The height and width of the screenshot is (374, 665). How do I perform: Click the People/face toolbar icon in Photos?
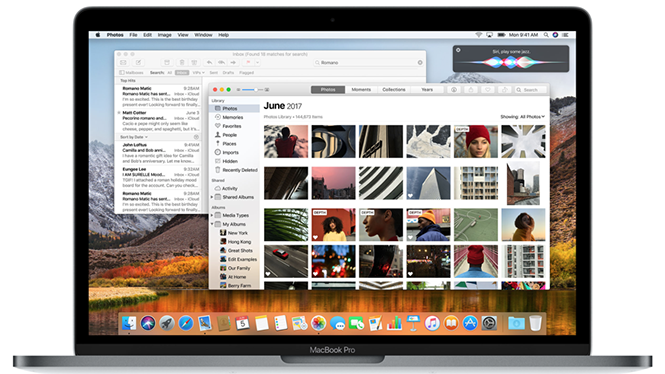[454, 90]
